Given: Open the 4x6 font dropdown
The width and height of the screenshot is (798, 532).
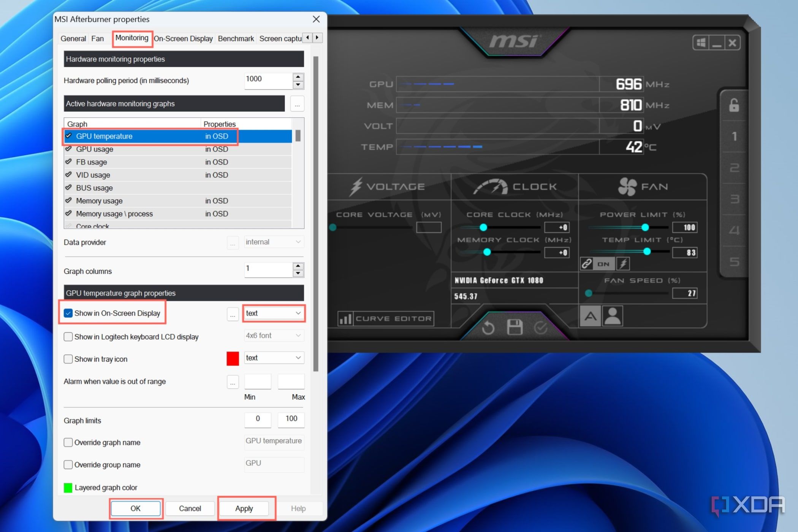Looking at the screenshot, I should tap(274, 336).
